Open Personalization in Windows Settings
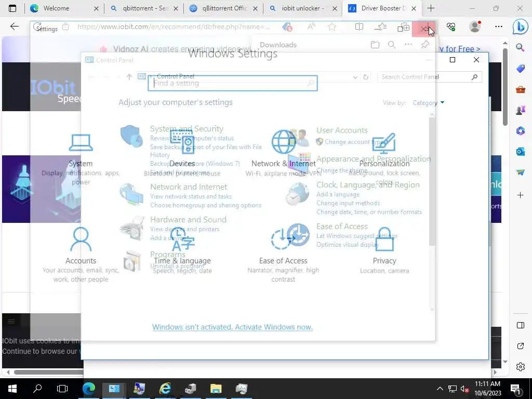Viewport: 532px width, 399px height. coord(384,158)
